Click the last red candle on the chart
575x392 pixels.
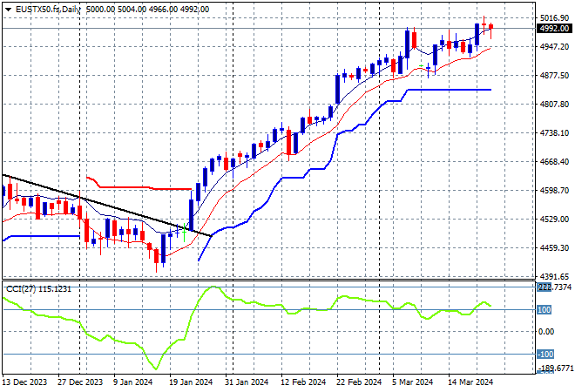490,29
